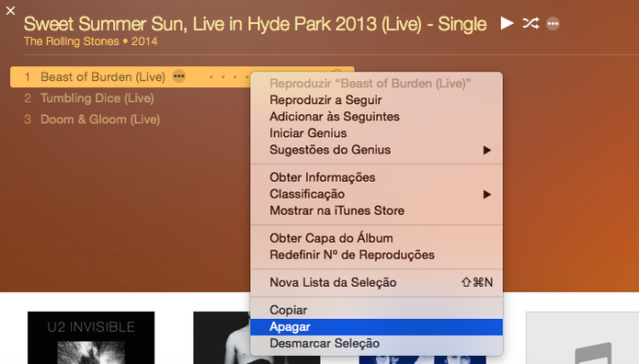Screen dimensions: 639x364
Task: Click The Rolling Stones artist link
Action: 72,41
